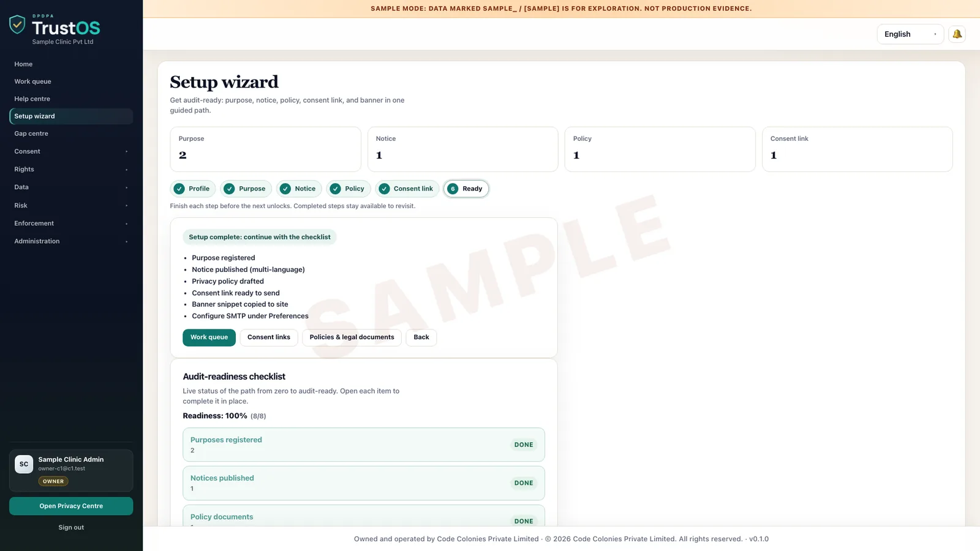Open the notifications bell icon

tap(957, 34)
